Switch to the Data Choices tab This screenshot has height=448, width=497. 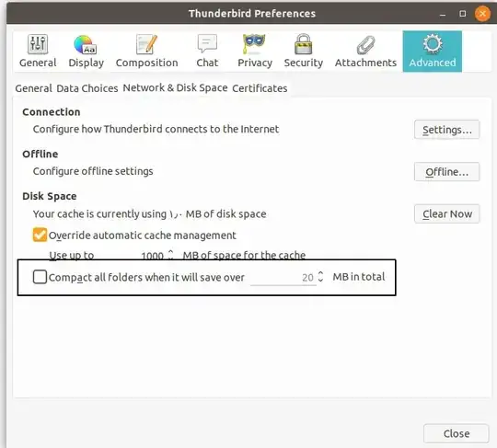pyautogui.click(x=87, y=88)
